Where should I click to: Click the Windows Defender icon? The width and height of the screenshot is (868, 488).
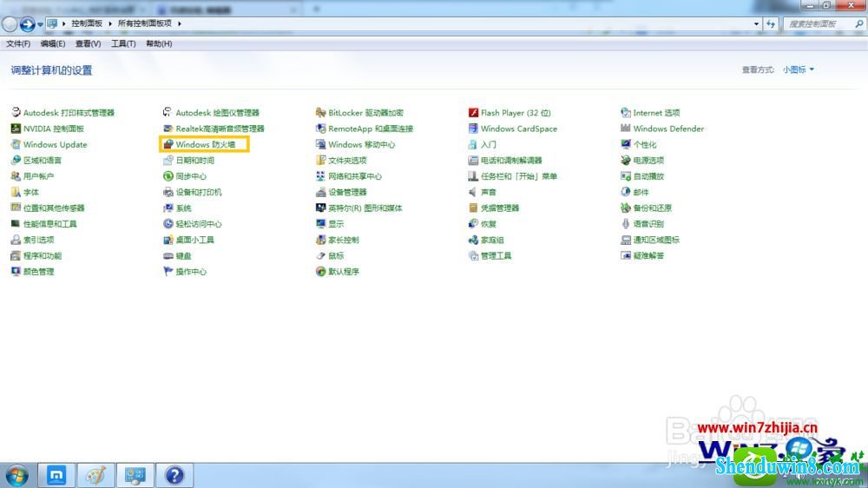626,129
